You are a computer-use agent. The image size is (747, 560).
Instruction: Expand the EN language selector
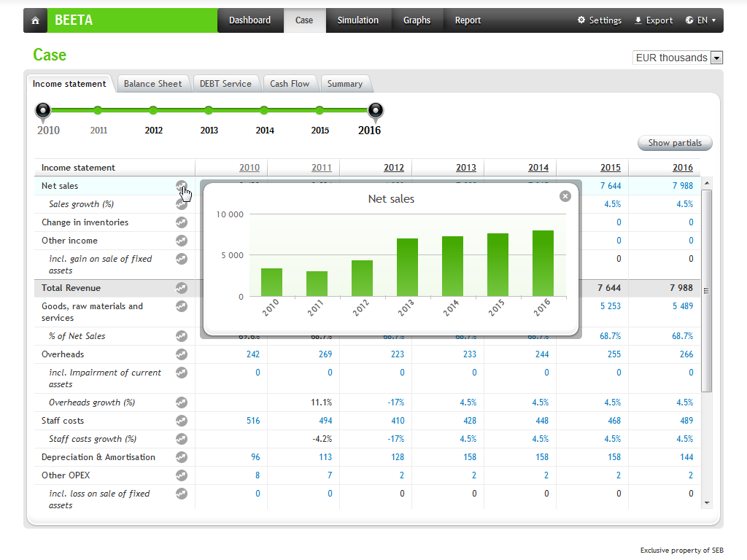click(x=700, y=20)
